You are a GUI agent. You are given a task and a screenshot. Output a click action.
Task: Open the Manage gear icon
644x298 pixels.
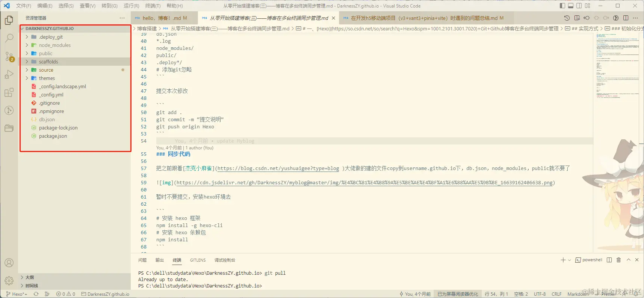(x=9, y=281)
